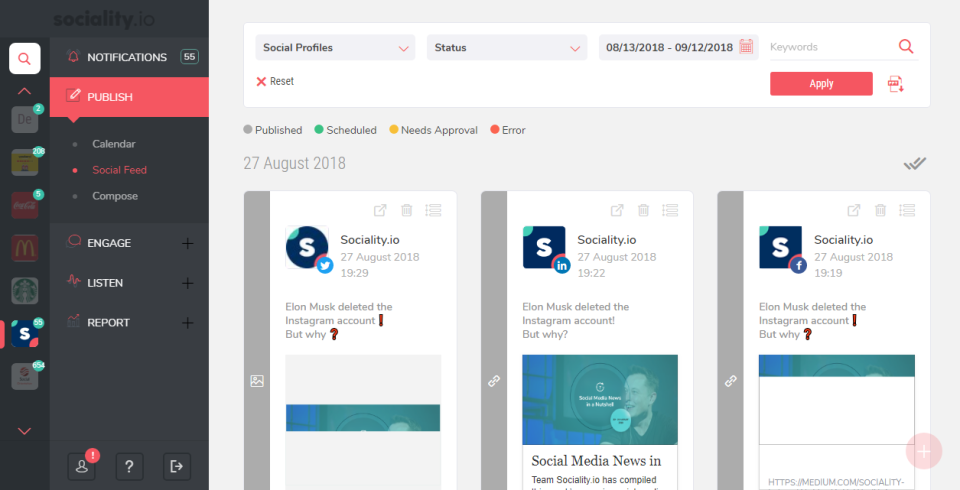Open the user profile icon with alert

click(81, 467)
